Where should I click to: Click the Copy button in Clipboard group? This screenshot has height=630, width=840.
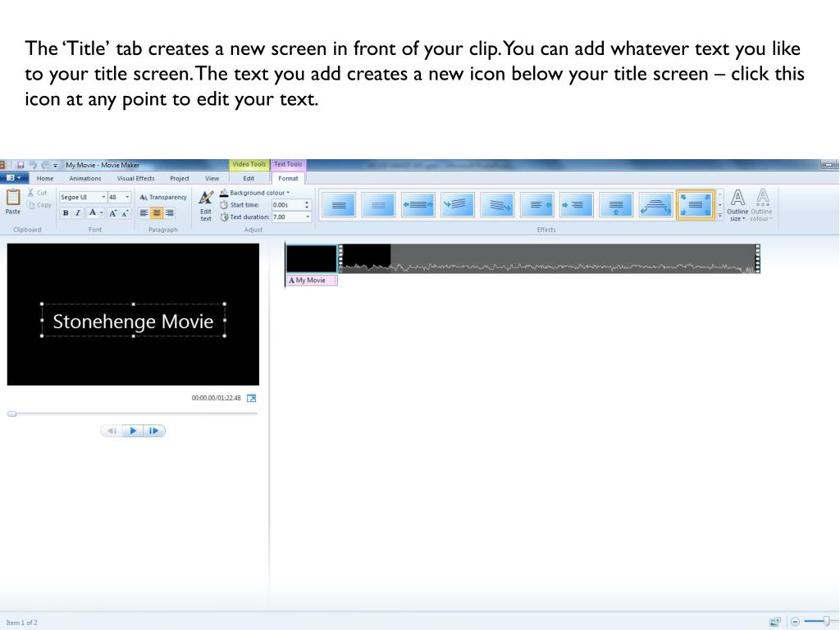(39, 204)
